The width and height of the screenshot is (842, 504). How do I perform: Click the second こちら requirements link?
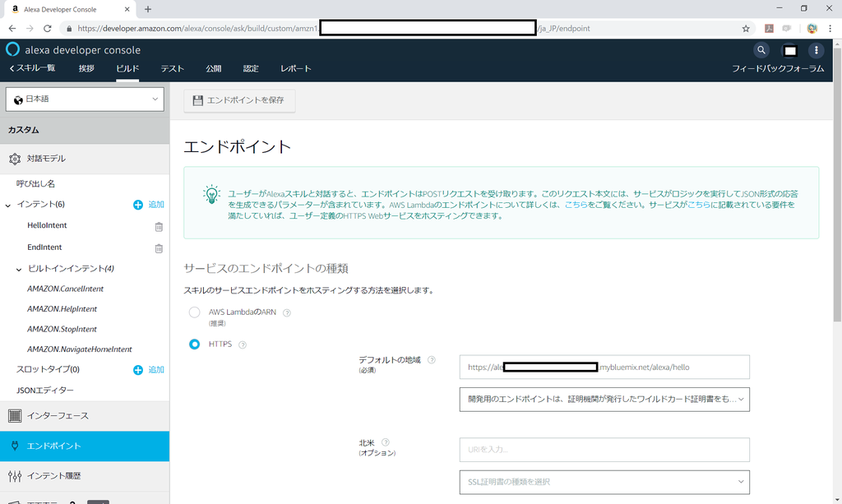point(699,205)
